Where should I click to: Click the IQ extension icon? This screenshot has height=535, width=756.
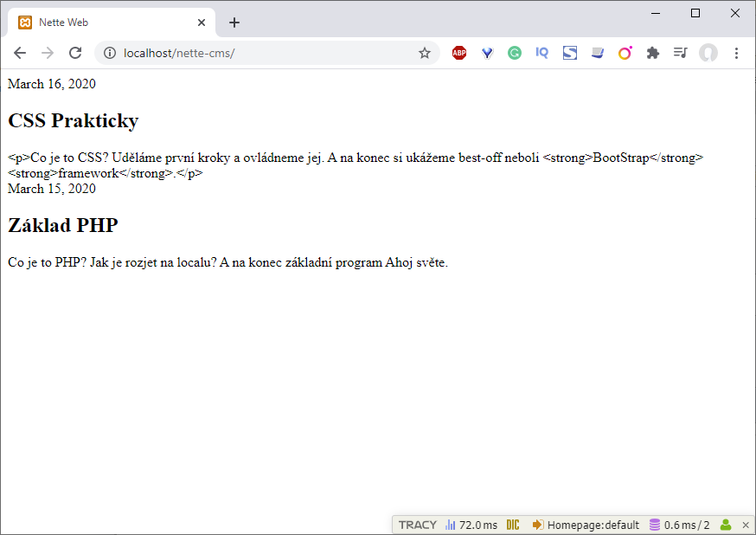[x=542, y=53]
